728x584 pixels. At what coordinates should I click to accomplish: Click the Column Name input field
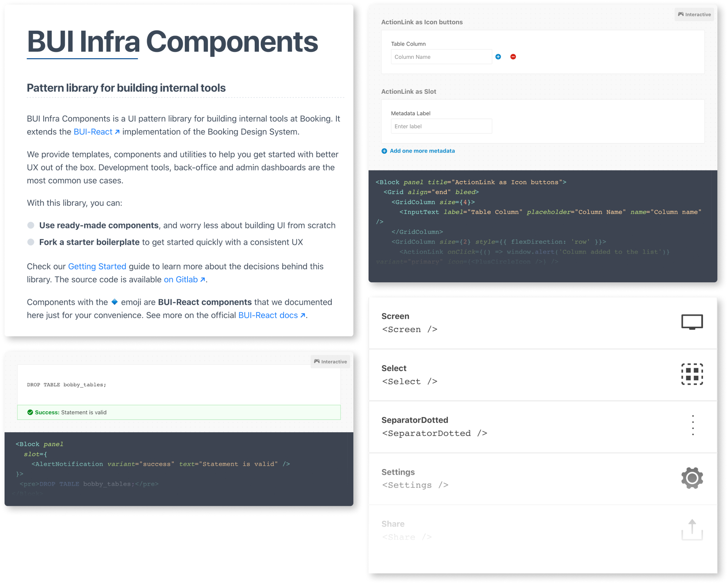pyautogui.click(x=441, y=57)
